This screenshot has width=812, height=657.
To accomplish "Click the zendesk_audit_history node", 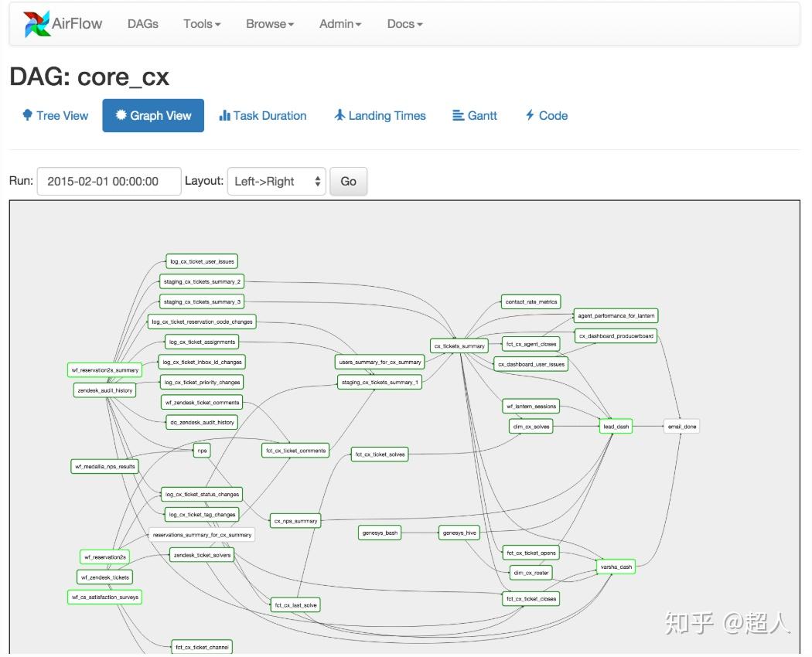I will click(x=105, y=390).
